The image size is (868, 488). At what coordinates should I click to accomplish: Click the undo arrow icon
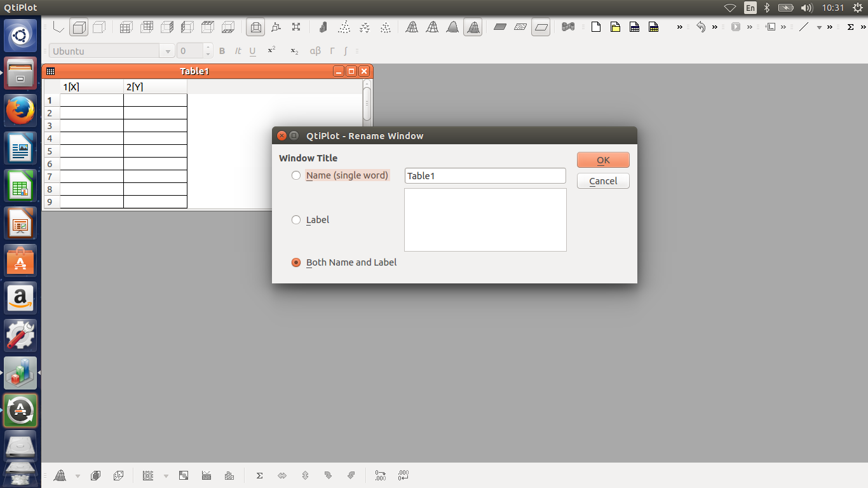pyautogui.click(x=700, y=27)
